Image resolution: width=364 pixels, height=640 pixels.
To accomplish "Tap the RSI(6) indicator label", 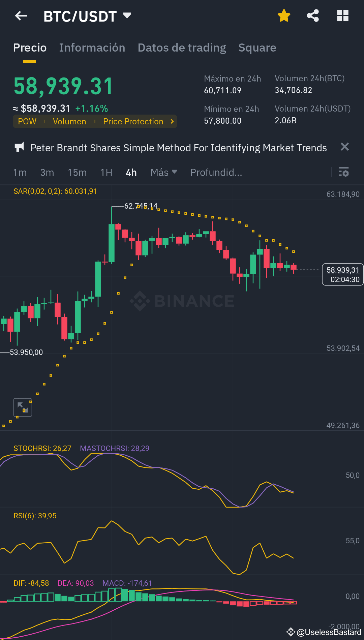I will pos(35,516).
